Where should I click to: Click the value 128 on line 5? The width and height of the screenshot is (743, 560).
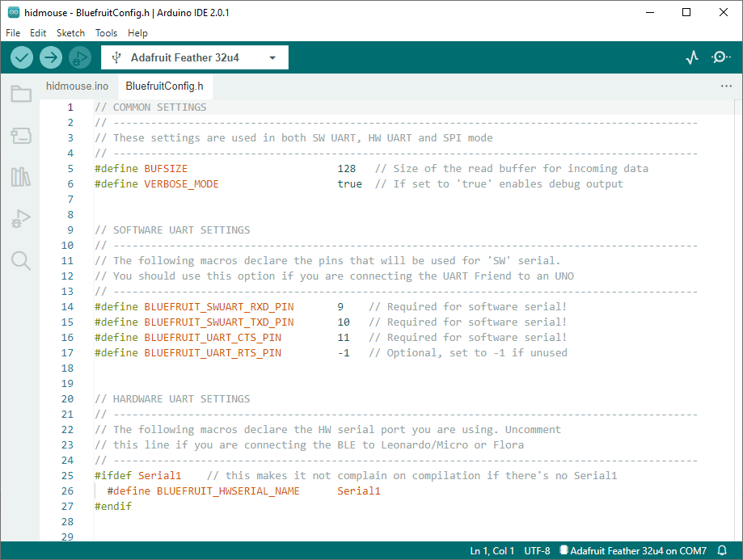tap(346, 169)
